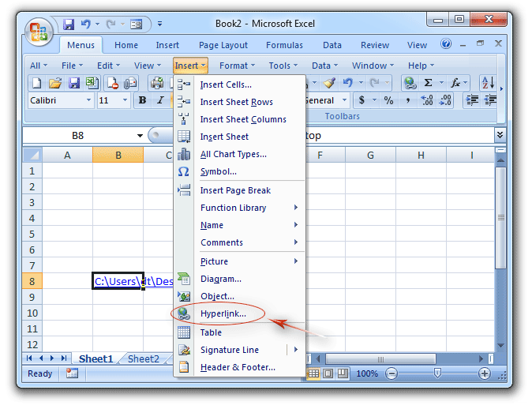
Task: Open the Tools classic menu
Action: click(283, 66)
